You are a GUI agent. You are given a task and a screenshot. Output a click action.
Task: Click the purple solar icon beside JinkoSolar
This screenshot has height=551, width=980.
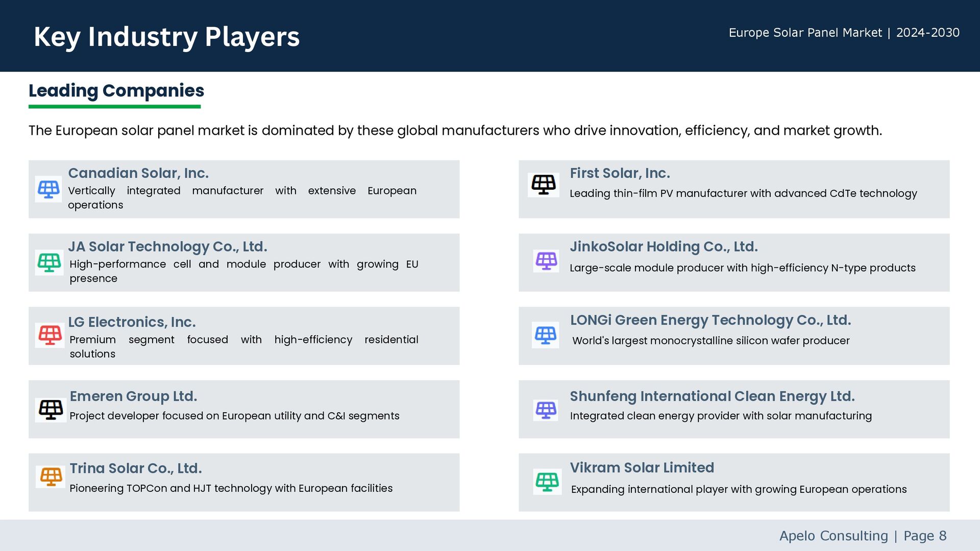tap(546, 261)
